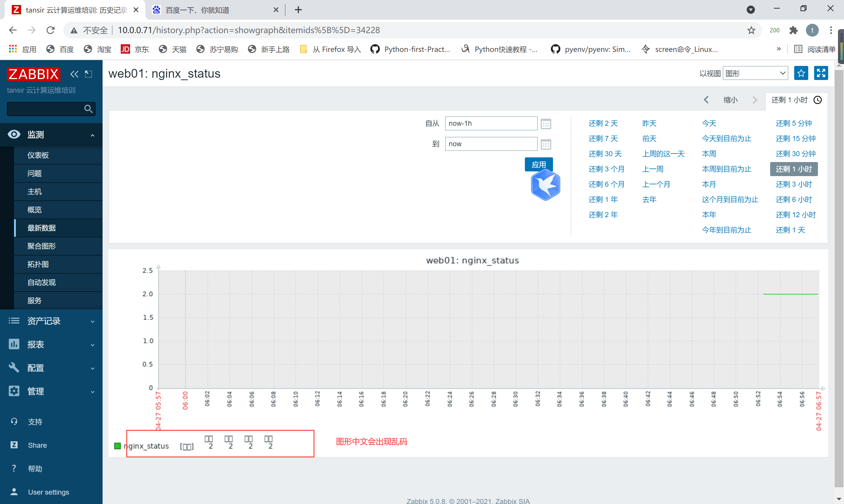Open 聚合图形 screens menu item

click(58, 246)
